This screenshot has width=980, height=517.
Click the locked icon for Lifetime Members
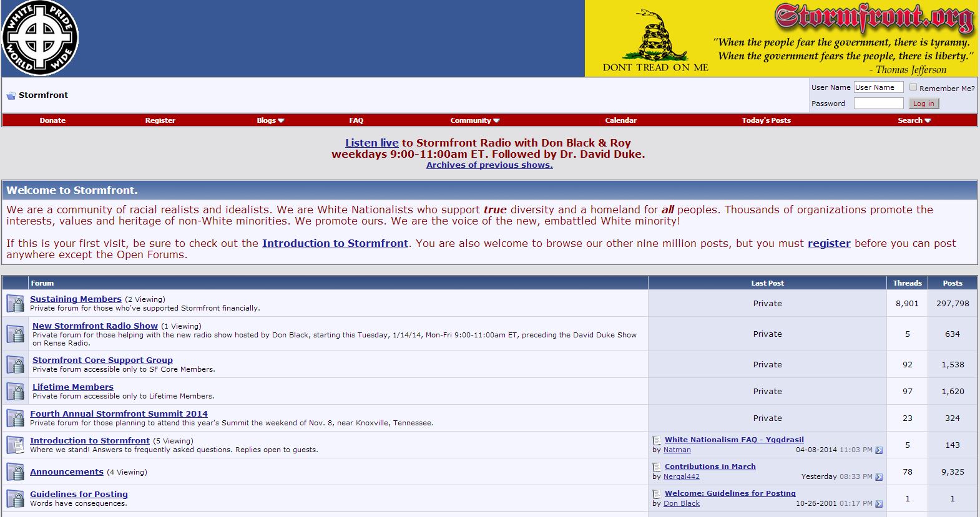[15, 391]
